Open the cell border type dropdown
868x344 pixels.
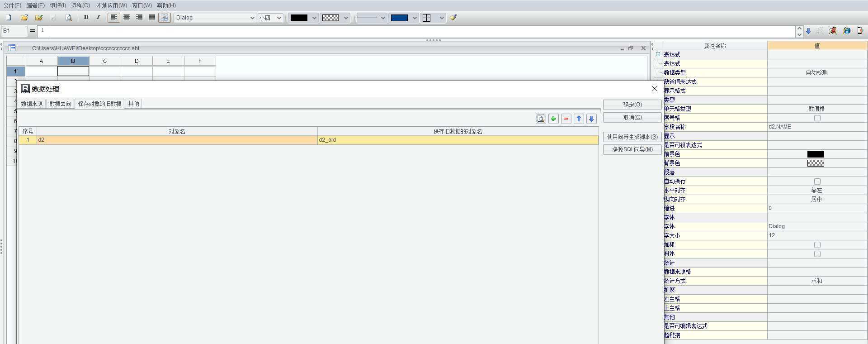pos(441,18)
